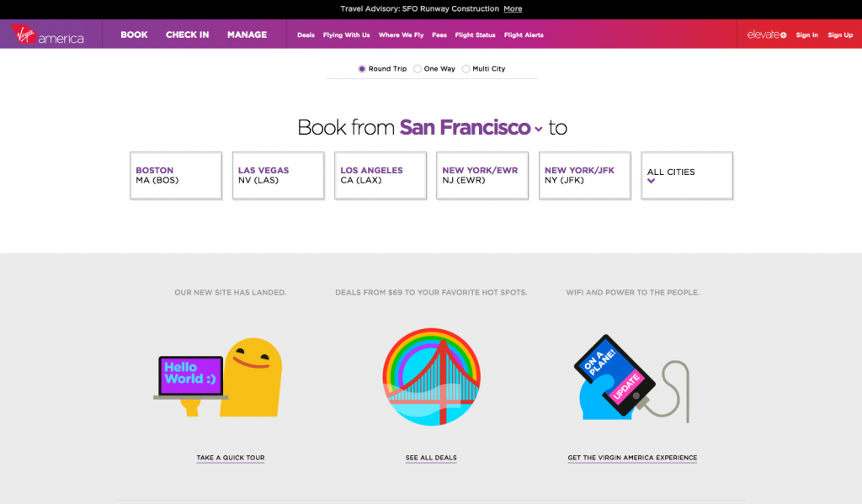Choose New York/JFK destination
The height and width of the screenshot is (504, 862).
point(584,175)
